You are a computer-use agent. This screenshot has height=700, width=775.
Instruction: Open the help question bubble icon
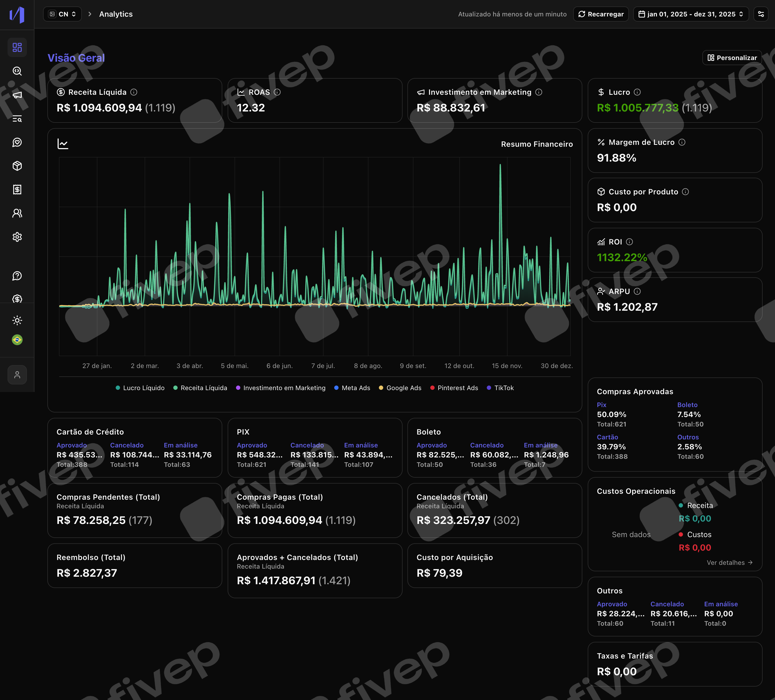pyautogui.click(x=17, y=276)
